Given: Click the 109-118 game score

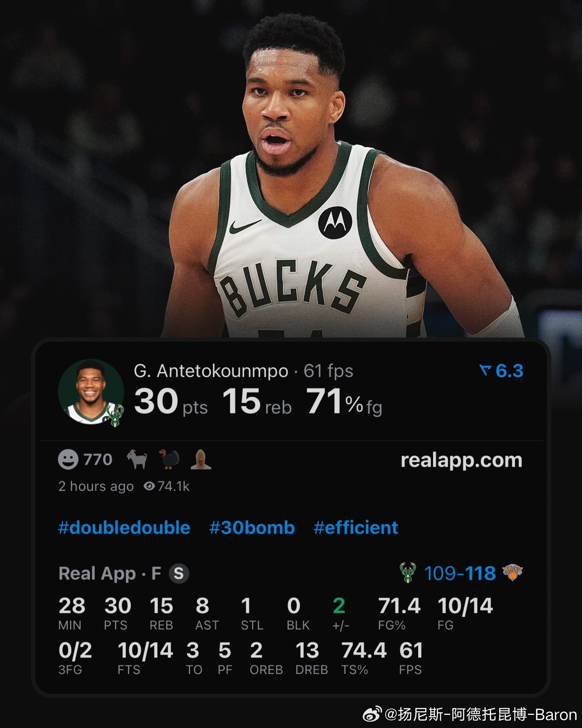Looking at the screenshot, I should tap(460, 573).
